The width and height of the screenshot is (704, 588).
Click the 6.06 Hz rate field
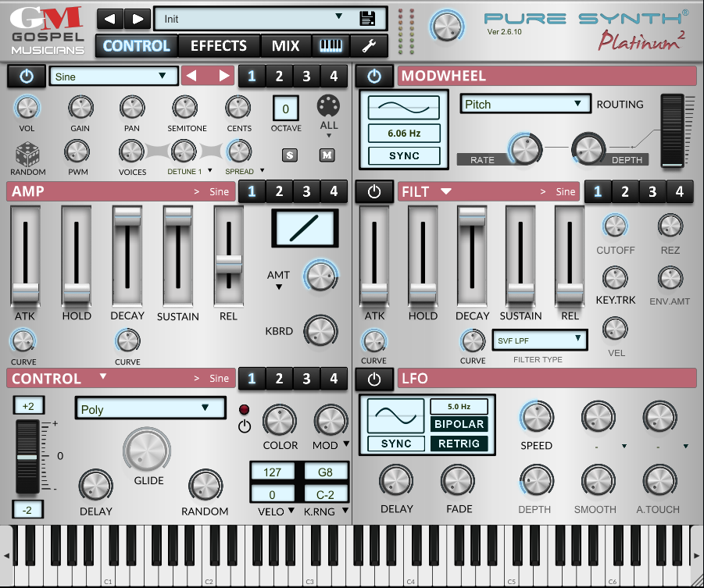click(404, 134)
